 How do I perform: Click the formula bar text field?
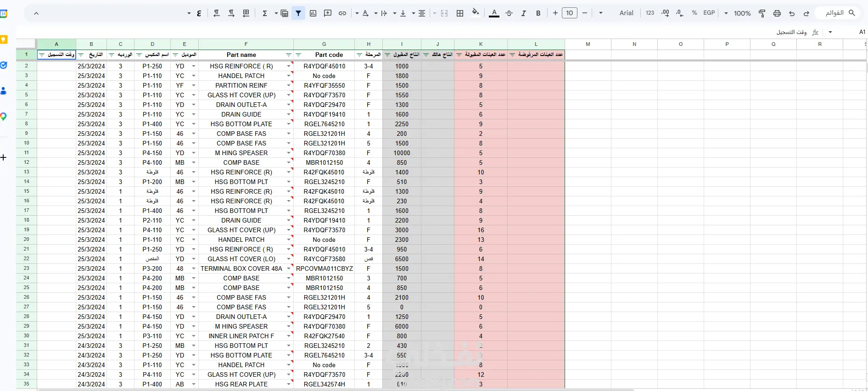coord(413,32)
